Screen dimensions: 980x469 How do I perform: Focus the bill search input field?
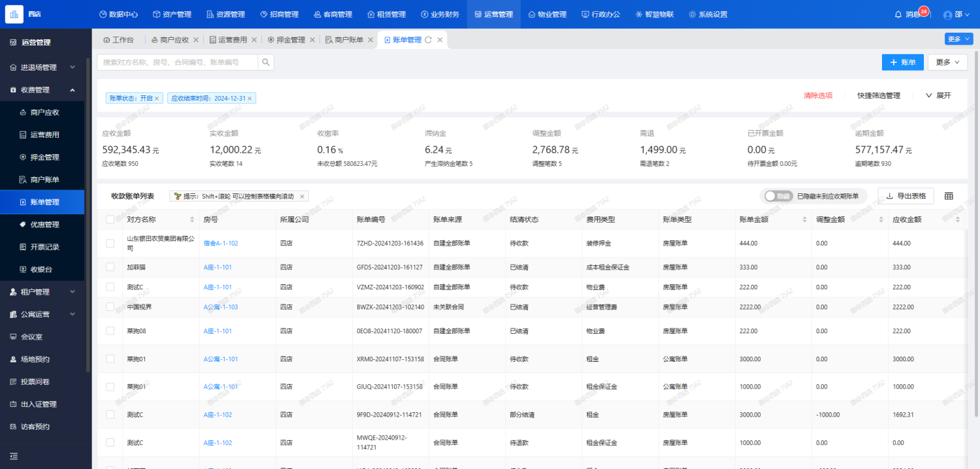click(x=178, y=62)
